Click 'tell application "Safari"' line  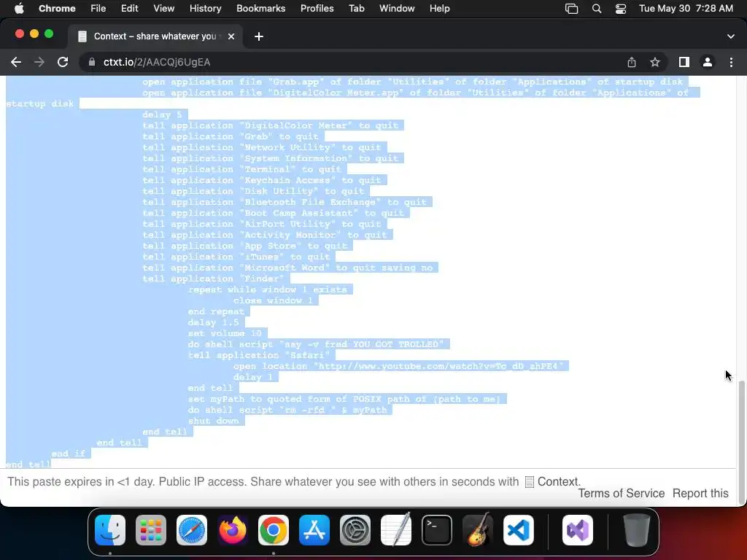(259, 355)
